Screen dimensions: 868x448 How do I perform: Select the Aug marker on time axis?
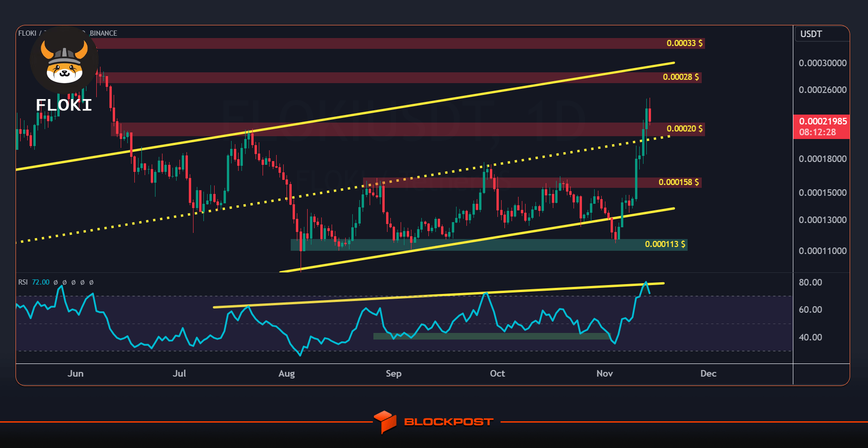(x=287, y=374)
